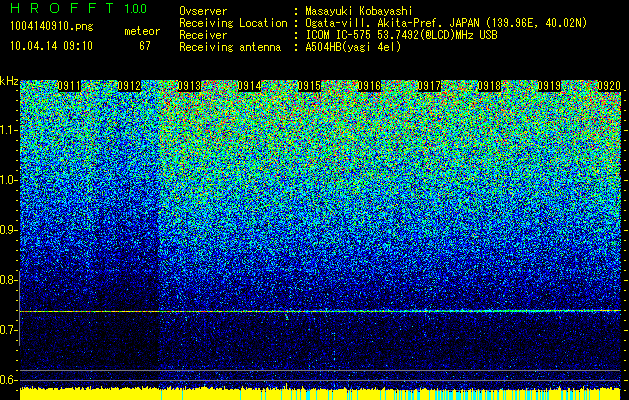Click the Ovserver label
Screen dimensions: 629x400
[x=203, y=11]
